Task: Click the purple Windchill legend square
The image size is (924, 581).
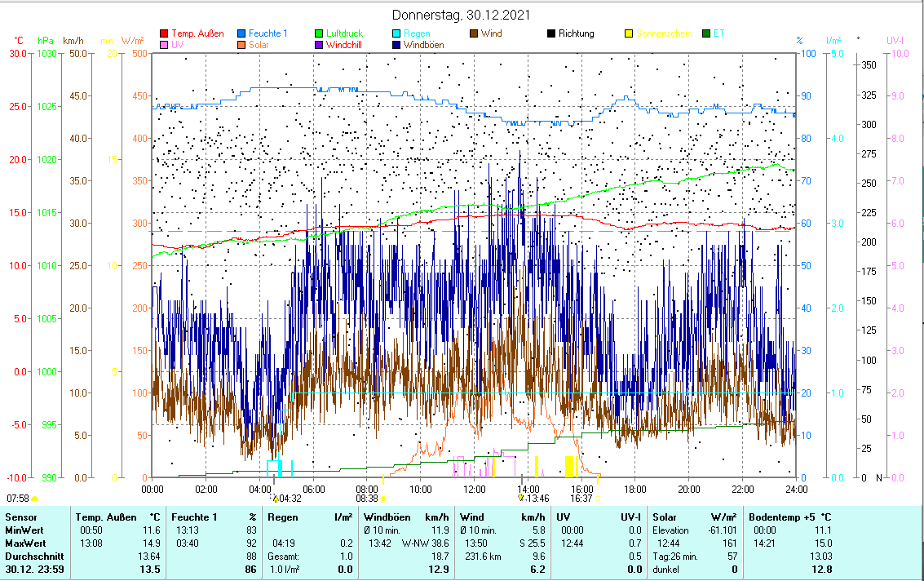Action: [320, 46]
